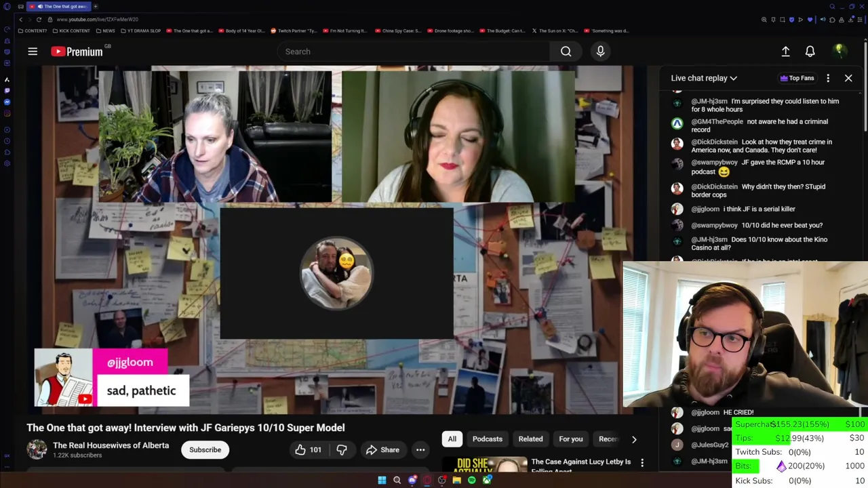868x488 pixels.
Task: Open the upload/create video icon
Action: (x=785, y=52)
